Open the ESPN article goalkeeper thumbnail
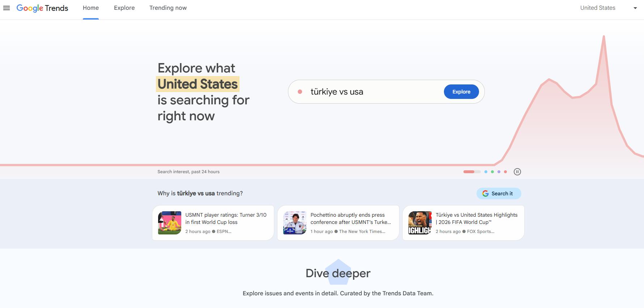This screenshot has height=308, width=644. tap(170, 223)
